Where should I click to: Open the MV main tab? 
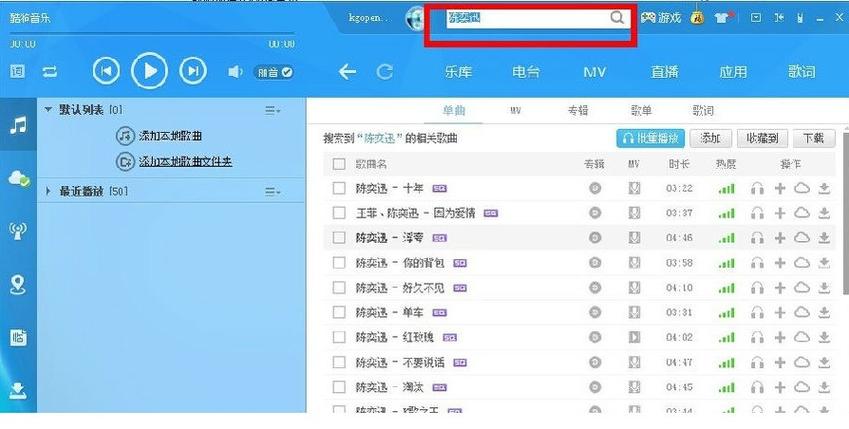pos(595,72)
